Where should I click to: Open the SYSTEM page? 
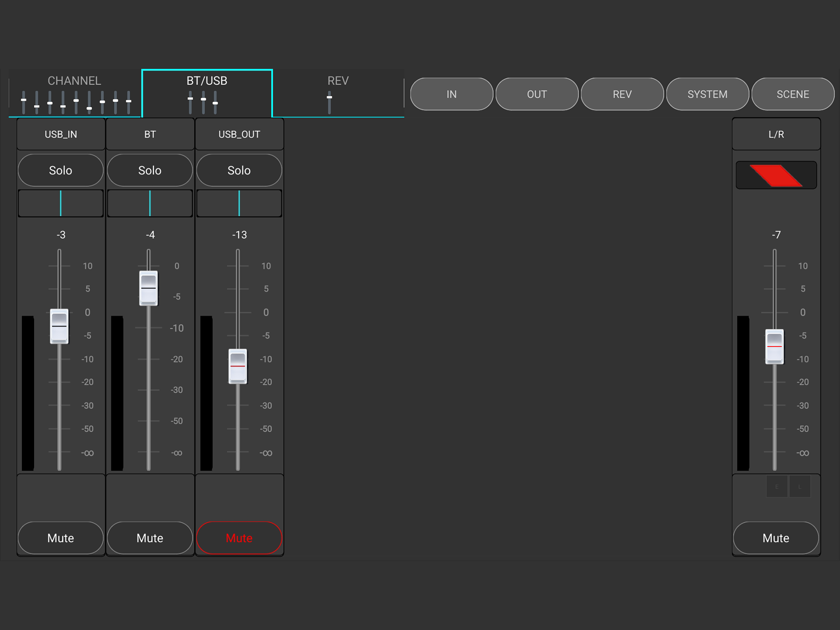point(707,94)
